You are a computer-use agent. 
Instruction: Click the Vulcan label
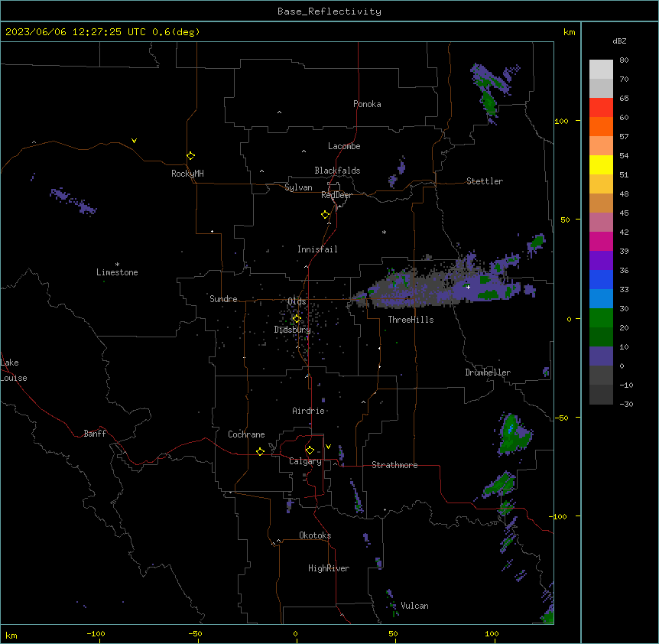tap(415, 606)
